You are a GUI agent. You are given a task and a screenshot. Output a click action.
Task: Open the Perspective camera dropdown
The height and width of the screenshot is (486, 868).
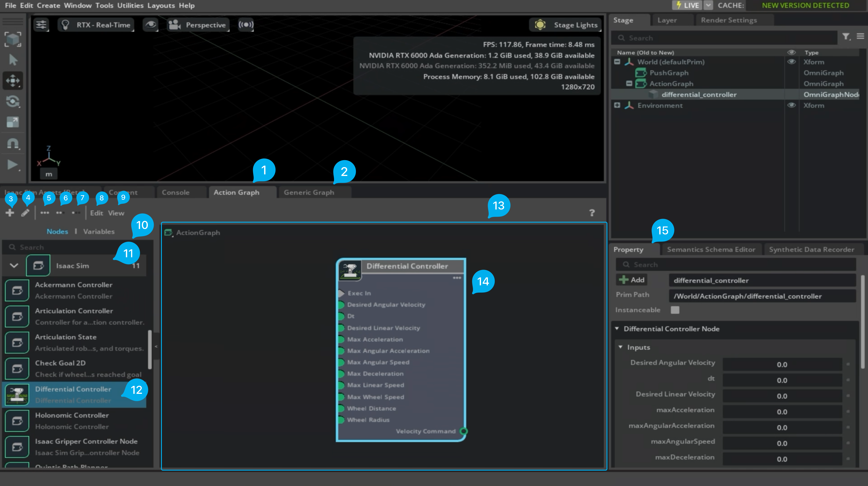(199, 25)
